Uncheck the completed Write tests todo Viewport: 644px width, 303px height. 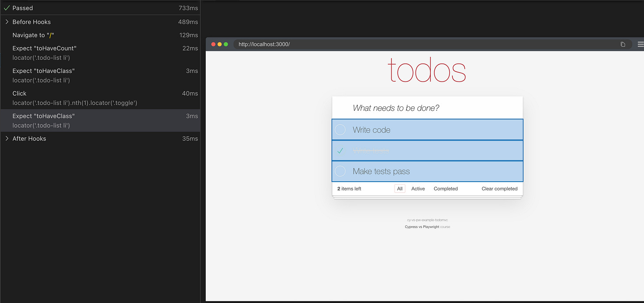pyautogui.click(x=340, y=151)
